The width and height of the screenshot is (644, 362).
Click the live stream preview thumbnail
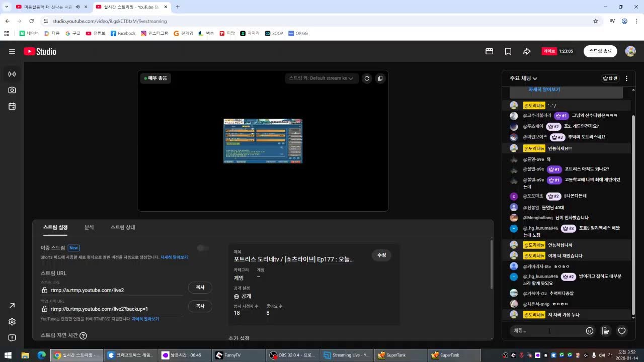pyautogui.click(x=263, y=141)
